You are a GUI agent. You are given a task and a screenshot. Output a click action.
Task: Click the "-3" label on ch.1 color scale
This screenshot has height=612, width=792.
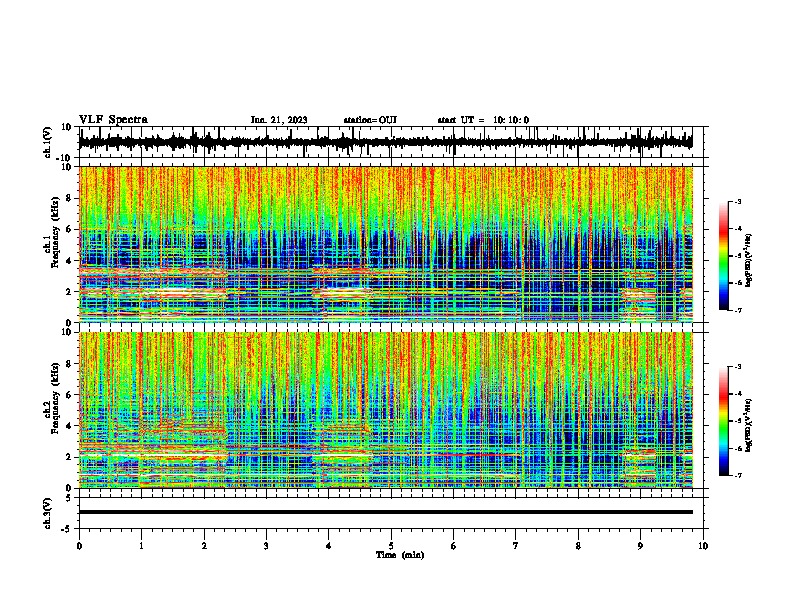coord(737,202)
